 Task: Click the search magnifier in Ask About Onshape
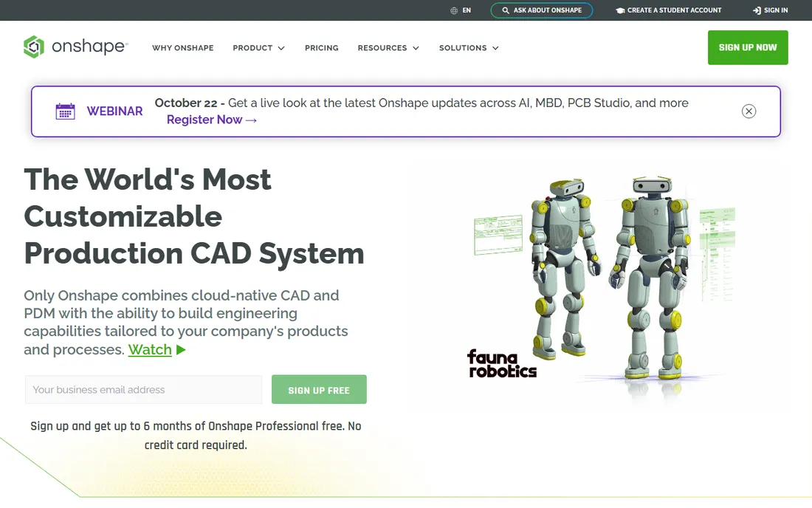pyautogui.click(x=506, y=10)
